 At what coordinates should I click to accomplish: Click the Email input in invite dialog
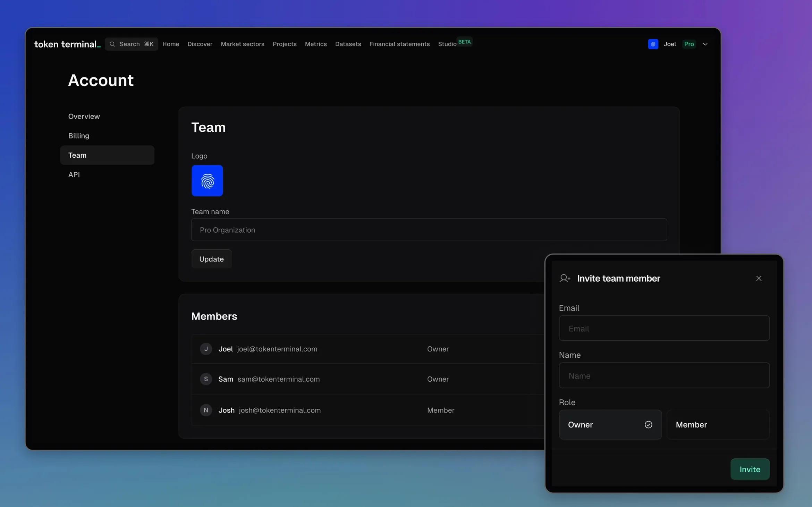pyautogui.click(x=664, y=328)
